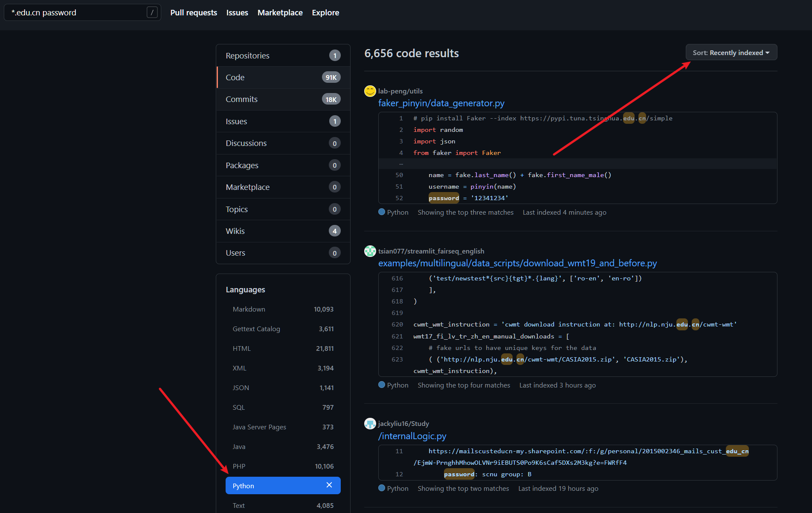Click 'Showing the top three matches' text
The width and height of the screenshot is (812, 513).
pos(465,213)
